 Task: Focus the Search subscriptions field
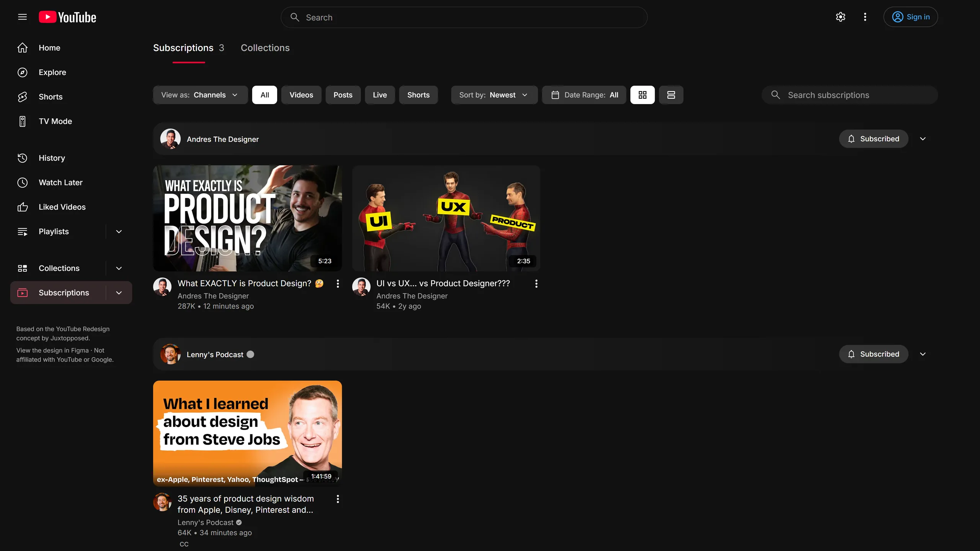[850, 95]
